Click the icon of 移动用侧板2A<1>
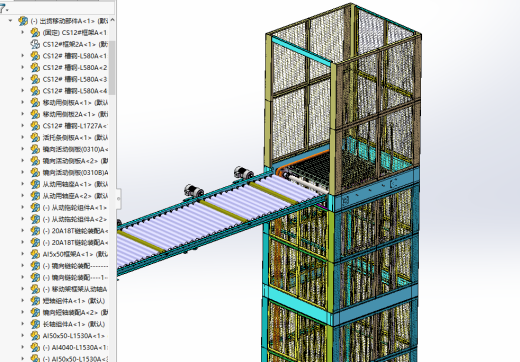 tap(35, 114)
